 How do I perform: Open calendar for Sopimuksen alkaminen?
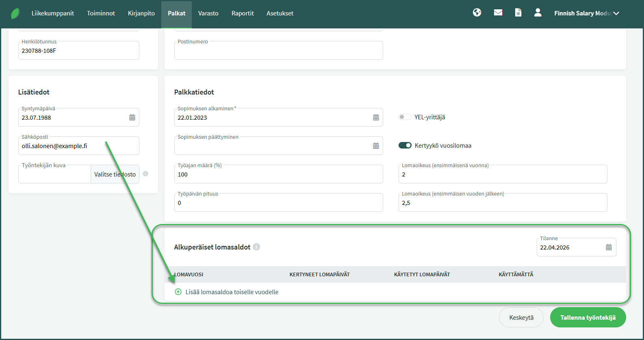(376, 118)
